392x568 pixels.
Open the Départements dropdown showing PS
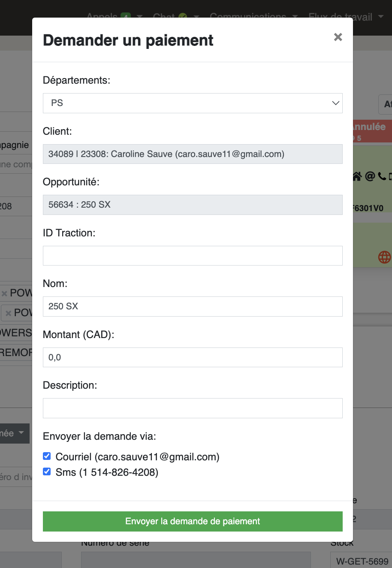(x=193, y=103)
